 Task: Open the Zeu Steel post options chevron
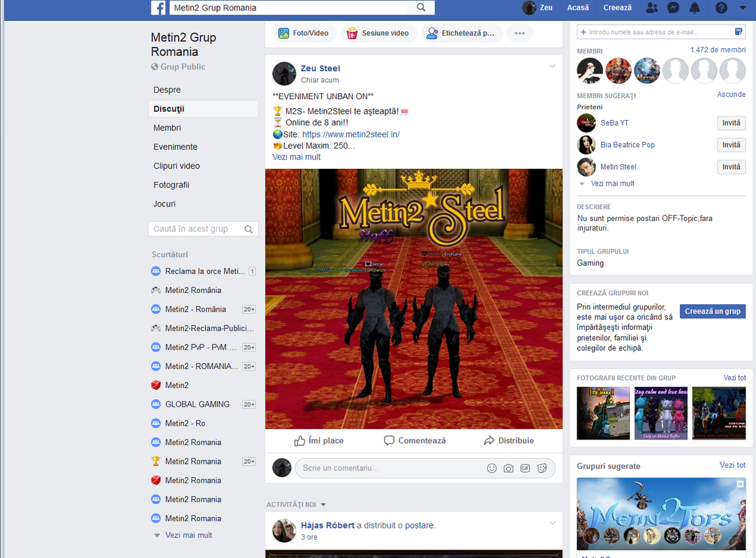[553, 66]
